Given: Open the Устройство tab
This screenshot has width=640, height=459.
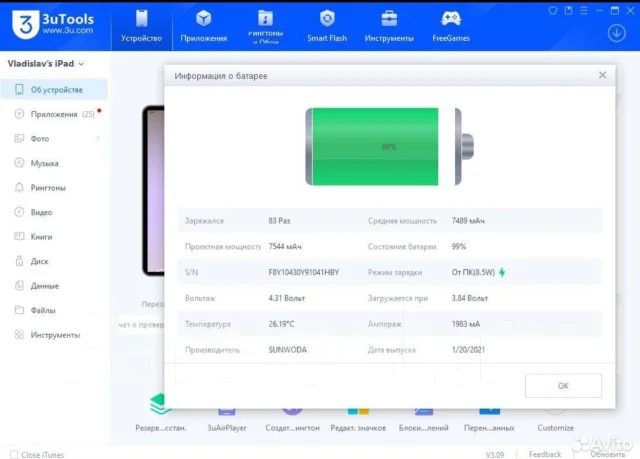Looking at the screenshot, I should coord(141,27).
